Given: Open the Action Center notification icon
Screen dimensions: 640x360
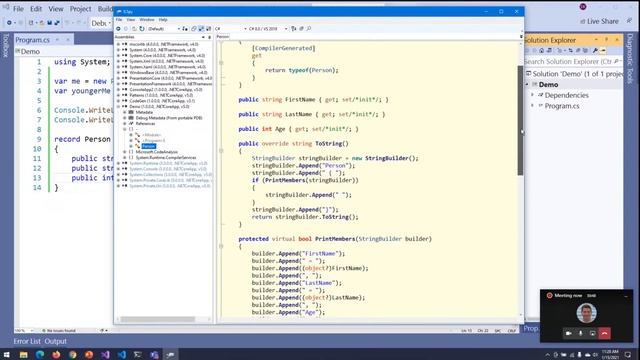Looking at the screenshot, I should coord(628,354).
